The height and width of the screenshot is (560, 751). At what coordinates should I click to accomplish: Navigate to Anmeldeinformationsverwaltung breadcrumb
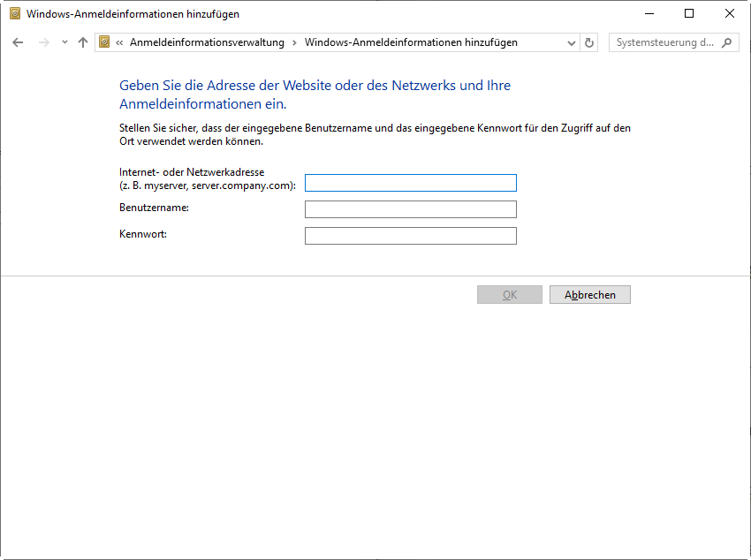(x=207, y=42)
